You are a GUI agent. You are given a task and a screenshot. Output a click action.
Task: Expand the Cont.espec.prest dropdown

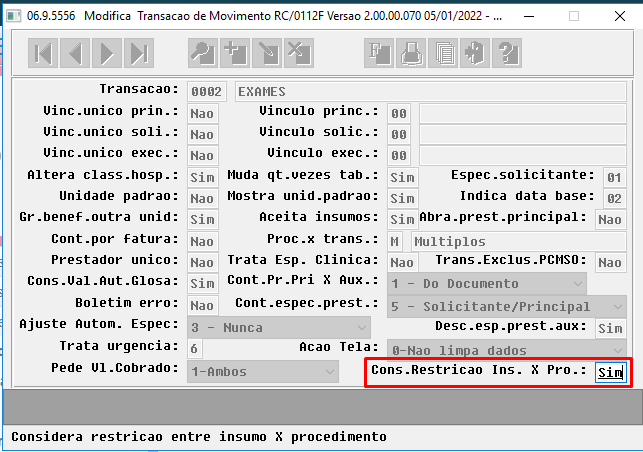tap(507, 306)
